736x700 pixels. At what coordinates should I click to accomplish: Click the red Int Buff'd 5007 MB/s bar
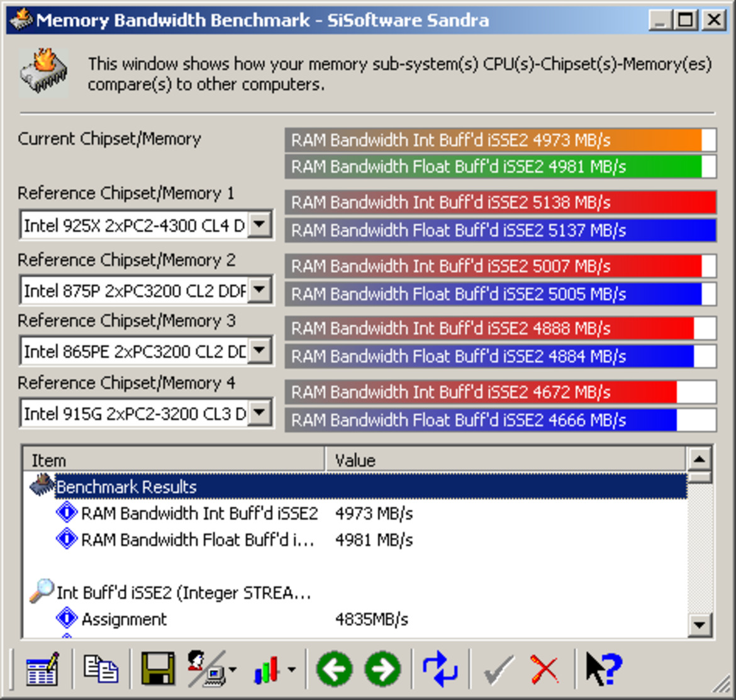coord(500,266)
